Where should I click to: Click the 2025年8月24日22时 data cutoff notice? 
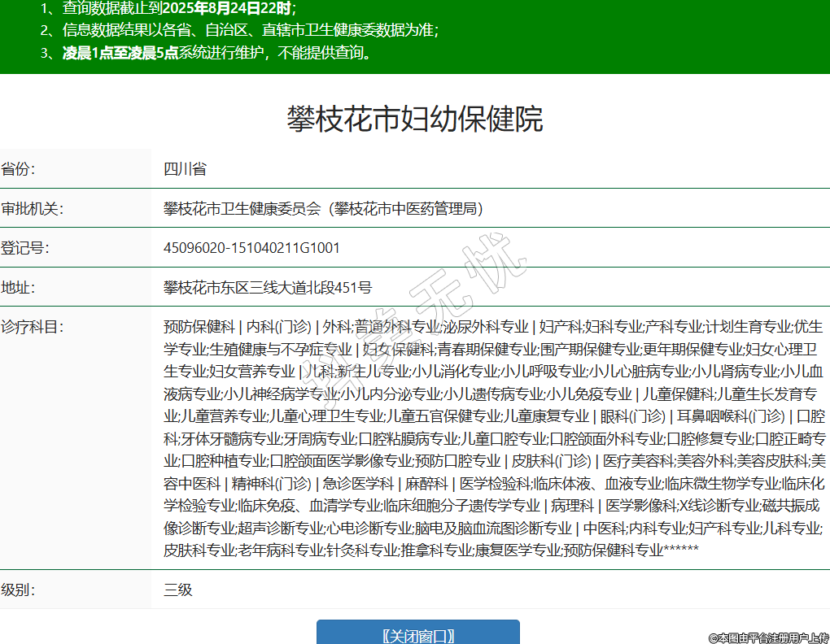pyautogui.click(x=227, y=9)
